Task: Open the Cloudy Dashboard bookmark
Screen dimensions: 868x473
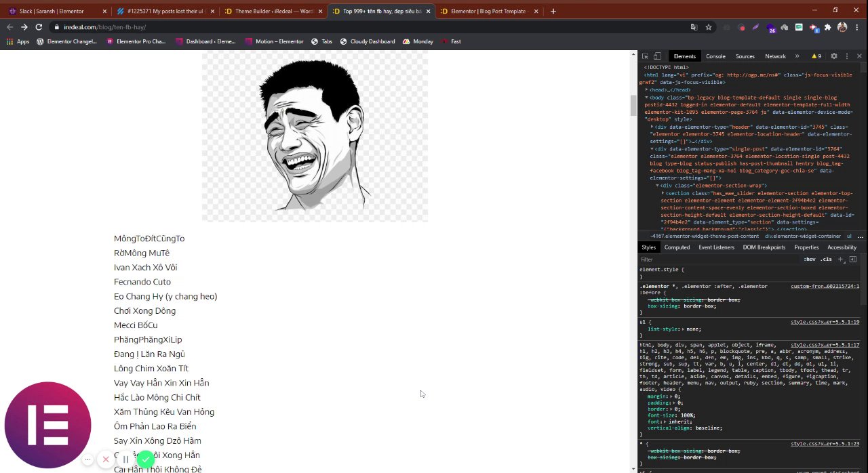Action: 367,41
